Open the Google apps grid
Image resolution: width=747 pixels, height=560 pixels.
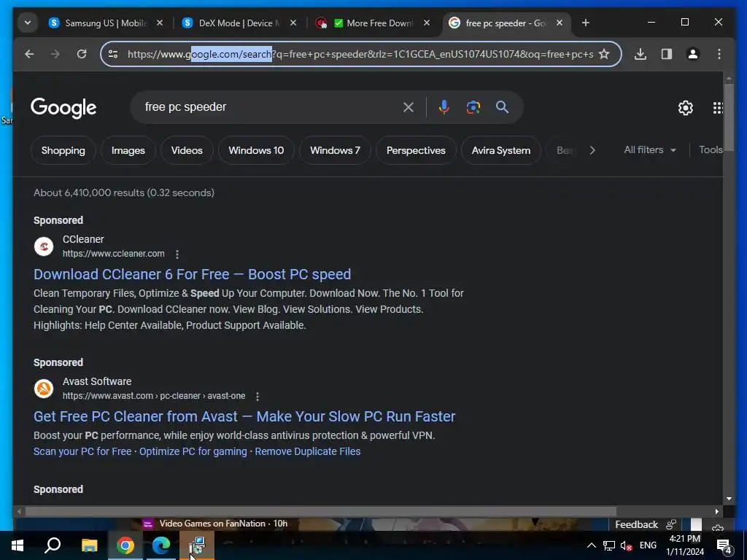718,108
